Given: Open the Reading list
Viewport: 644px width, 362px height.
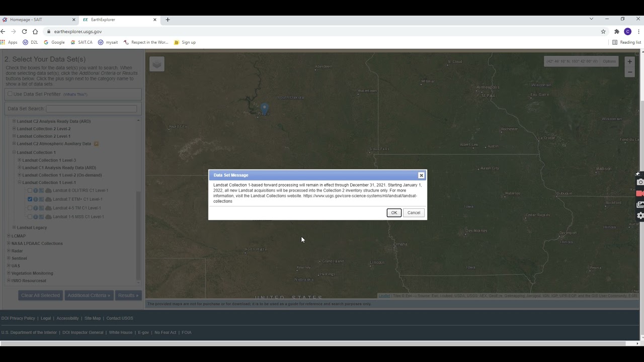Looking at the screenshot, I should [627, 42].
